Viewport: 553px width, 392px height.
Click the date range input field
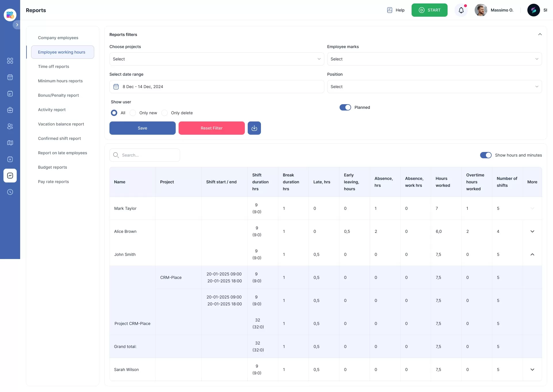[x=217, y=87]
